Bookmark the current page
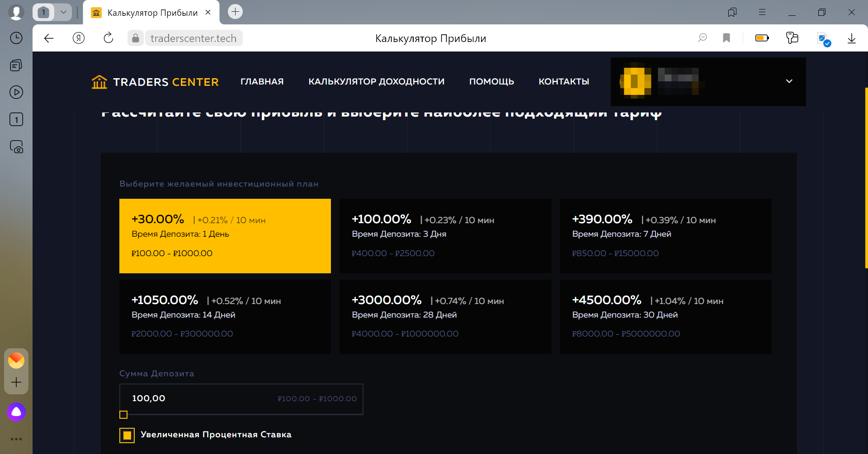This screenshot has width=868, height=454. point(727,38)
